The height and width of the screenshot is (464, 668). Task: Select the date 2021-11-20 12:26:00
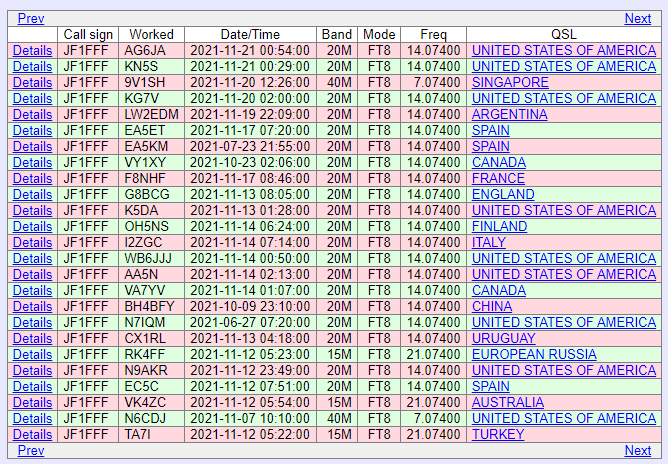click(x=250, y=82)
